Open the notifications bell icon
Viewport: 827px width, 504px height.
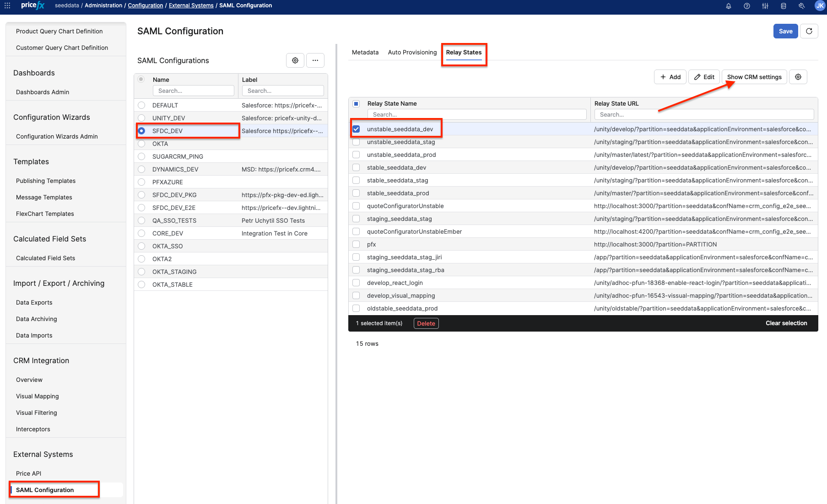pyautogui.click(x=729, y=6)
